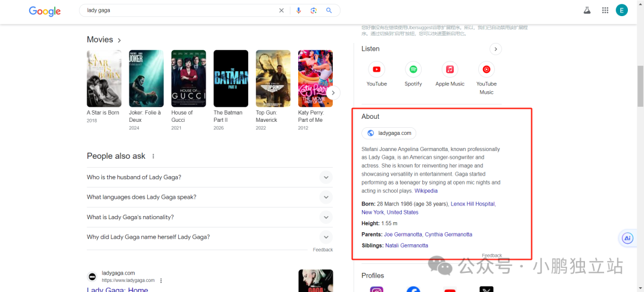
Task: Show more movies with carousel arrow
Action: coord(333,93)
